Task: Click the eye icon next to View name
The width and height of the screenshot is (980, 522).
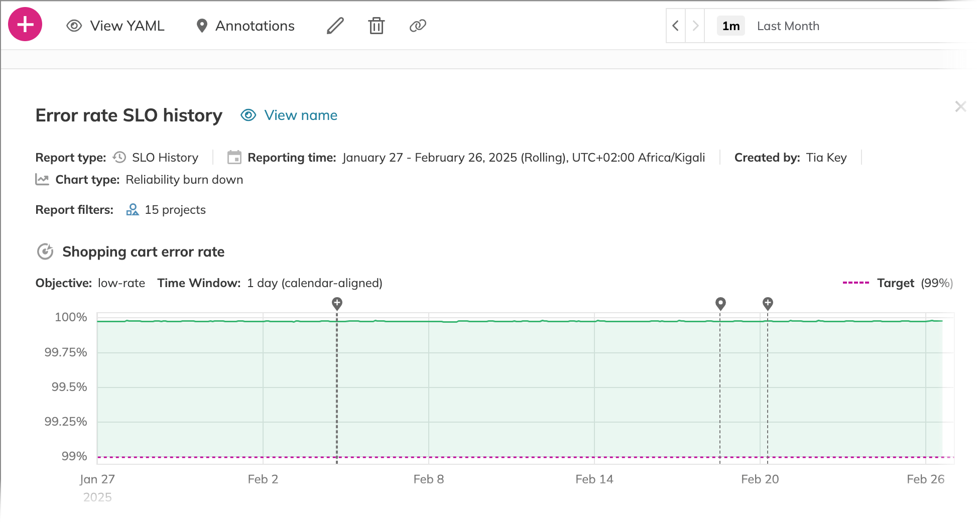Action: click(x=249, y=115)
